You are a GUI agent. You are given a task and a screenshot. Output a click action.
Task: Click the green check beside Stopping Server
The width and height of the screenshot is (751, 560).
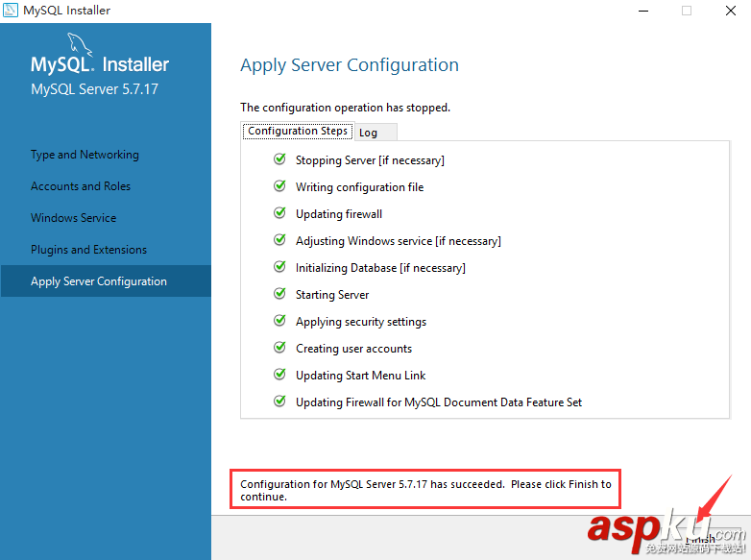click(279, 159)
